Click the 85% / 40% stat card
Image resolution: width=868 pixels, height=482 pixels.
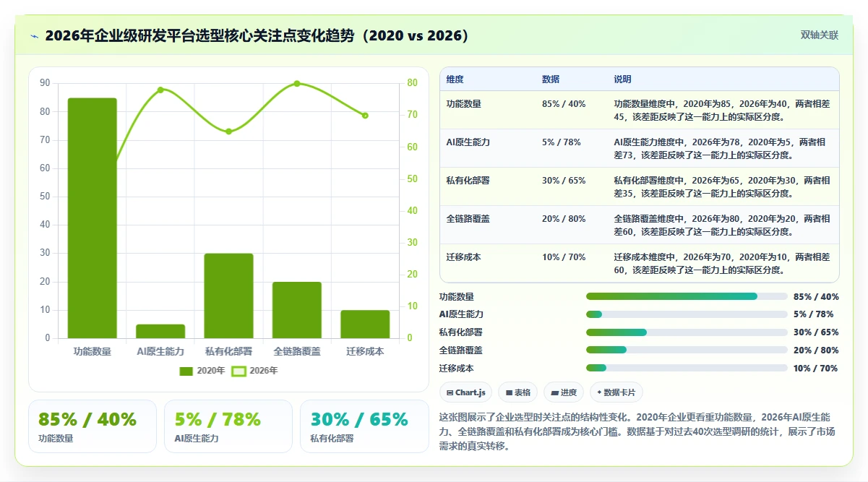click(x=93, y=426)
